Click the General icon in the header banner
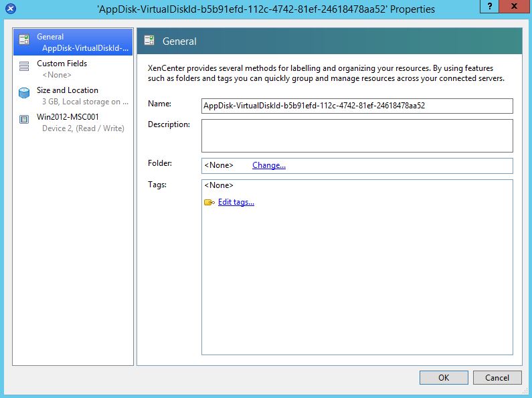 point(150,41)
